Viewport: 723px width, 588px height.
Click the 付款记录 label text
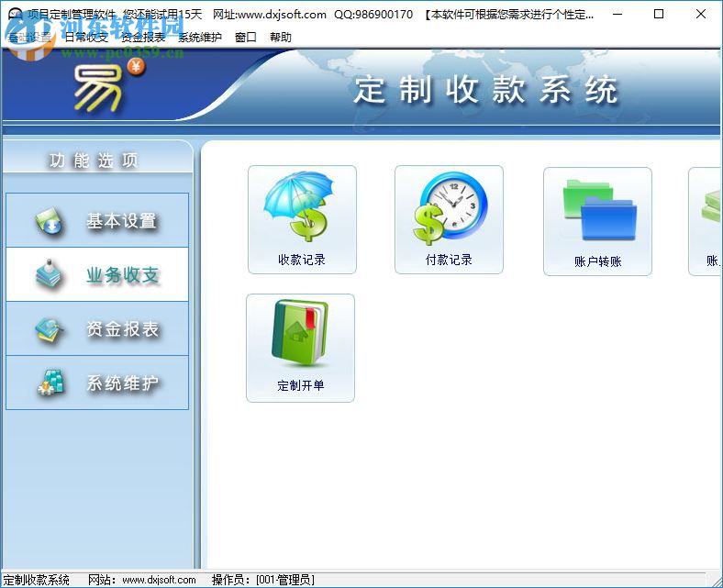click(449, 260)
